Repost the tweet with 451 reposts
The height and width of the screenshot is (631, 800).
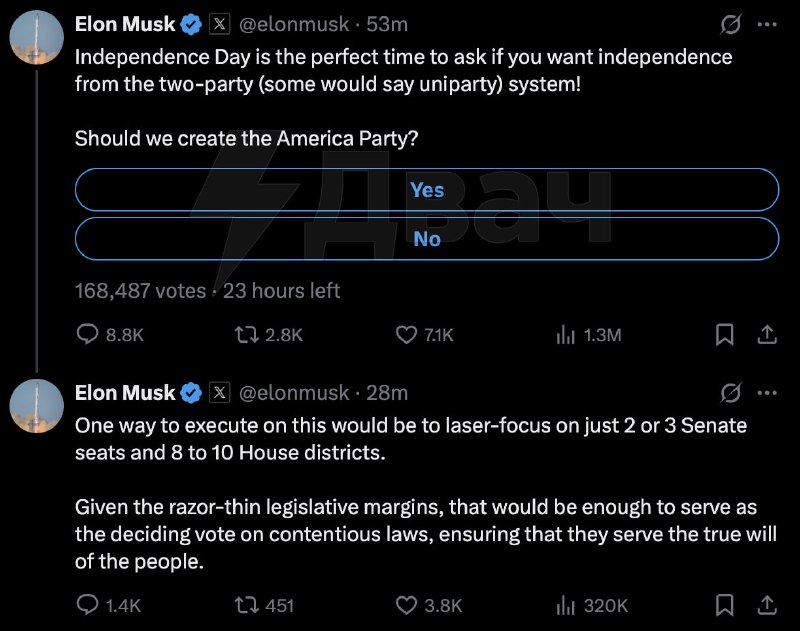[264, 605]
